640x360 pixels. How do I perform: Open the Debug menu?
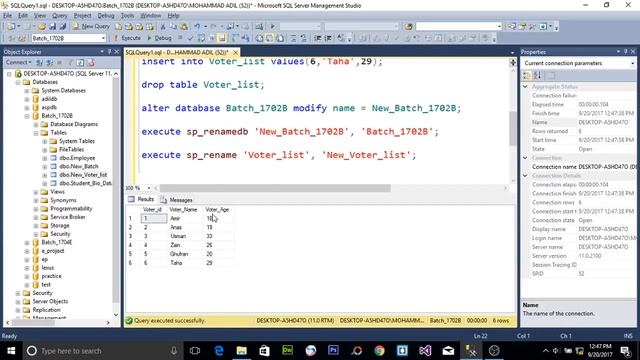coord(106,16)
